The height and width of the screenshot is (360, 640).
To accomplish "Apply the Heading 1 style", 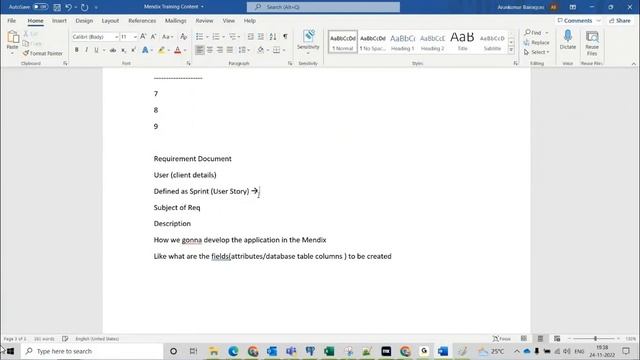I will click(402, 42).
